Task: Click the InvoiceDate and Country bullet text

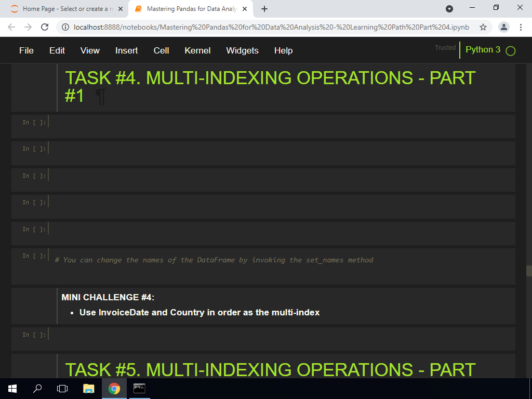Action: (199, 312)
